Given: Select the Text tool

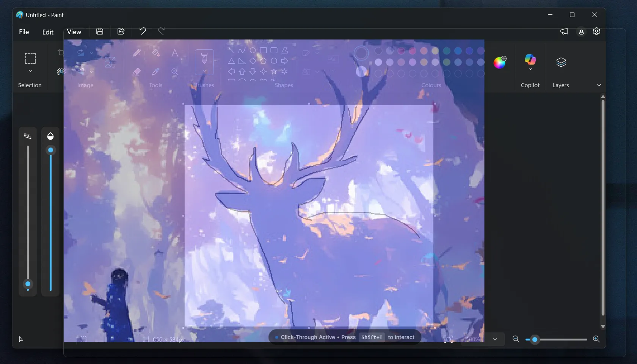Looking at the screenshot, I should [x=174, y=53].
